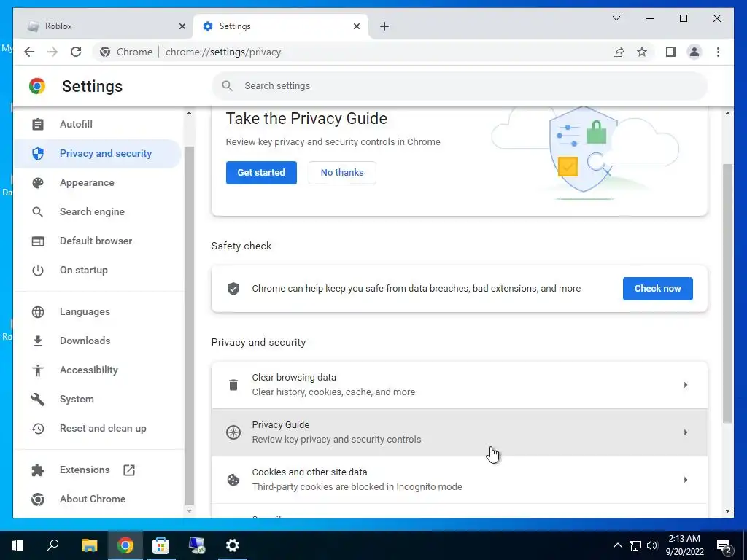Click main page scroll down arrow
The image size is (747, 560).
[x=727, y=511]
